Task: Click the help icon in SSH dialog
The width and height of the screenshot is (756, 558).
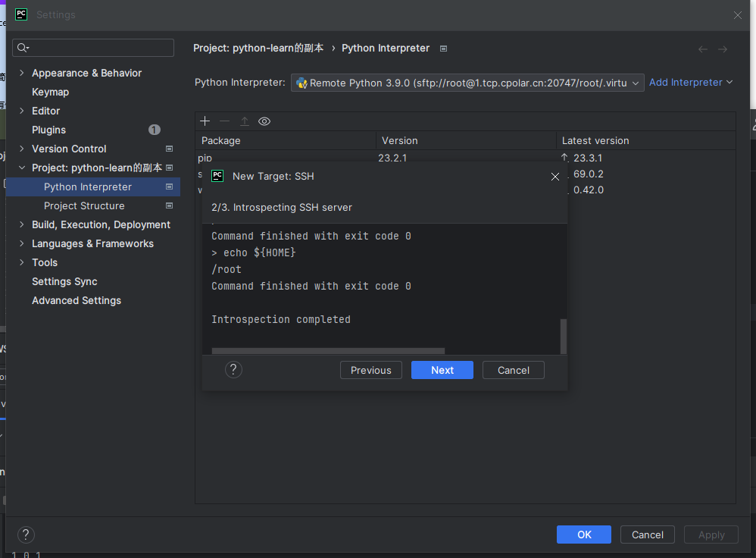Action: coord(234,370)
